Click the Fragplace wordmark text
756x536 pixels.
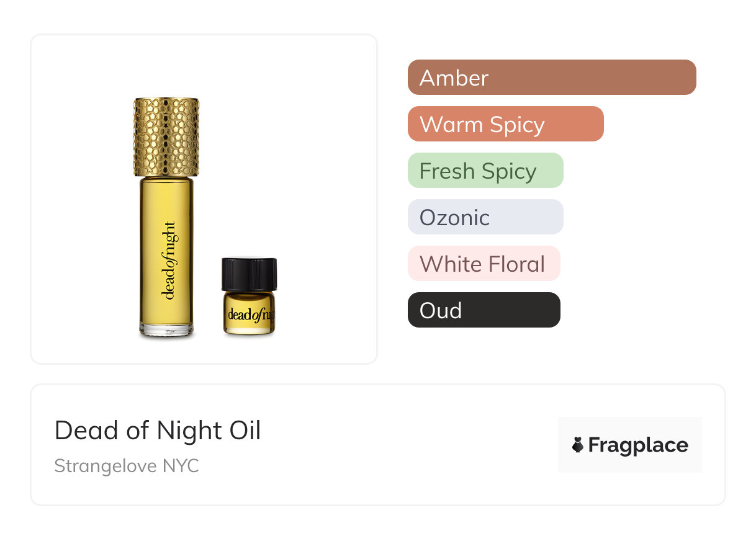pyautogui.click(x=638, y=445)
